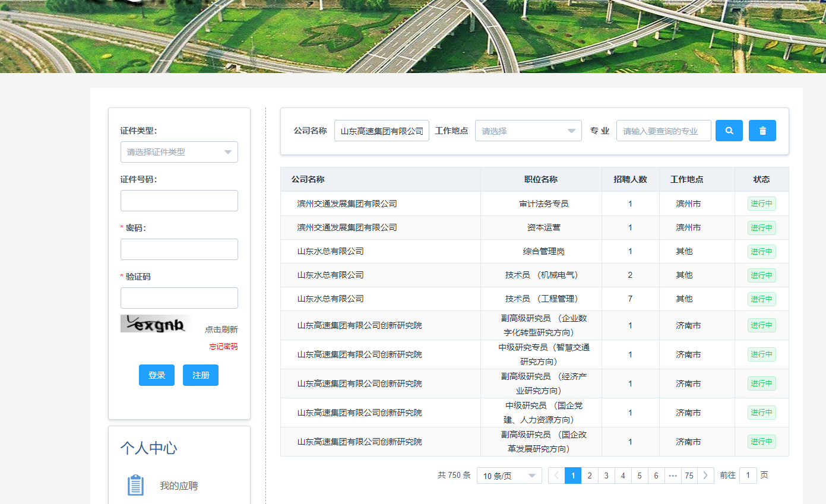
Task: Click the 证件号码 input field
Action: (179, 201)
